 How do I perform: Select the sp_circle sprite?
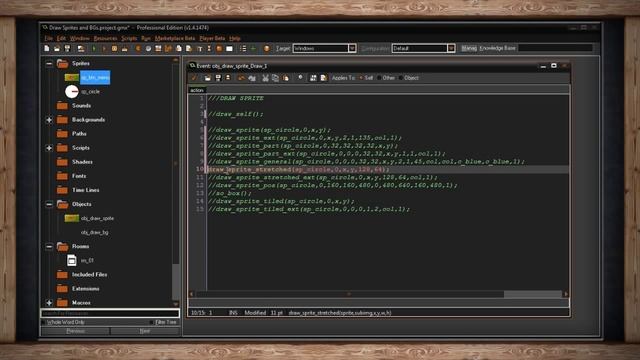(x=90, y=92)
